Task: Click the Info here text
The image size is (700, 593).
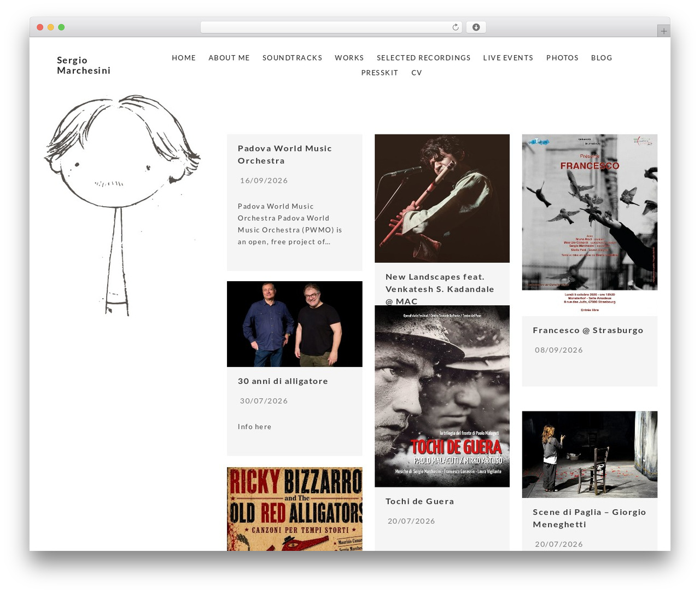Action: [x=254, y=427]
